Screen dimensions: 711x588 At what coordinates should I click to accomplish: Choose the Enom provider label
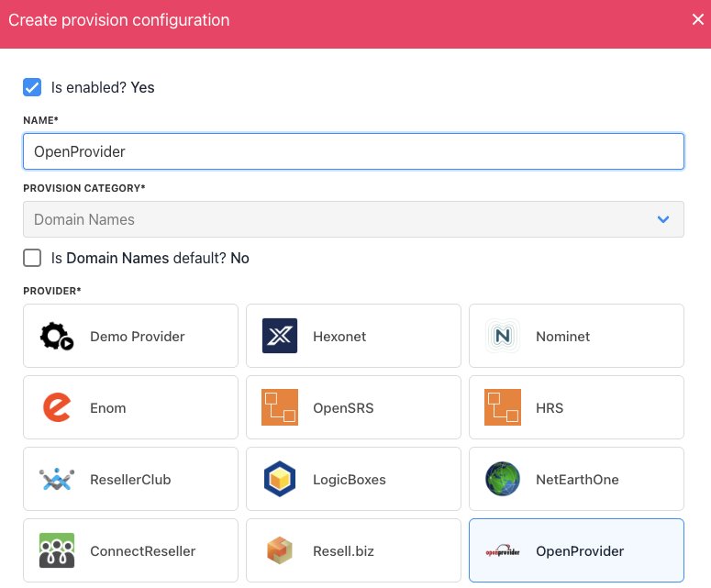tap(108, 408)
